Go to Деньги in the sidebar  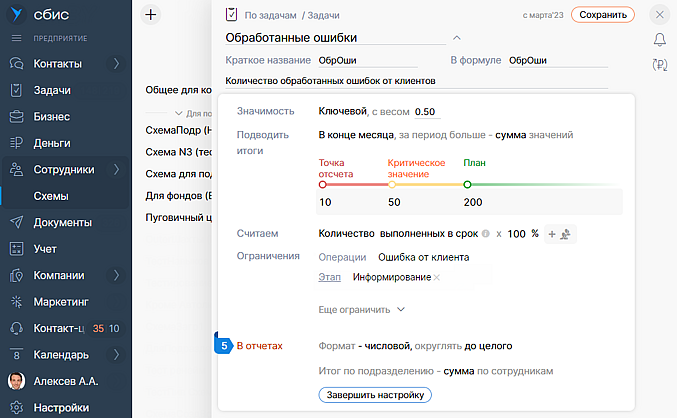tap(52, 143)
